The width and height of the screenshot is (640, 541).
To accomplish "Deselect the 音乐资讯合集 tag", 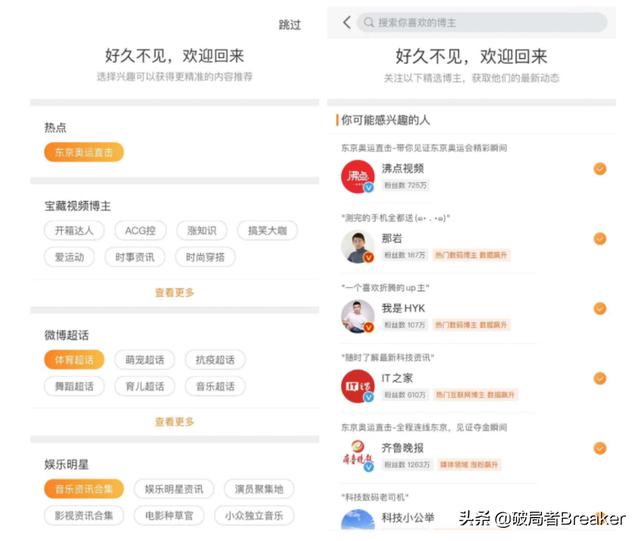I will coord(84,489).
